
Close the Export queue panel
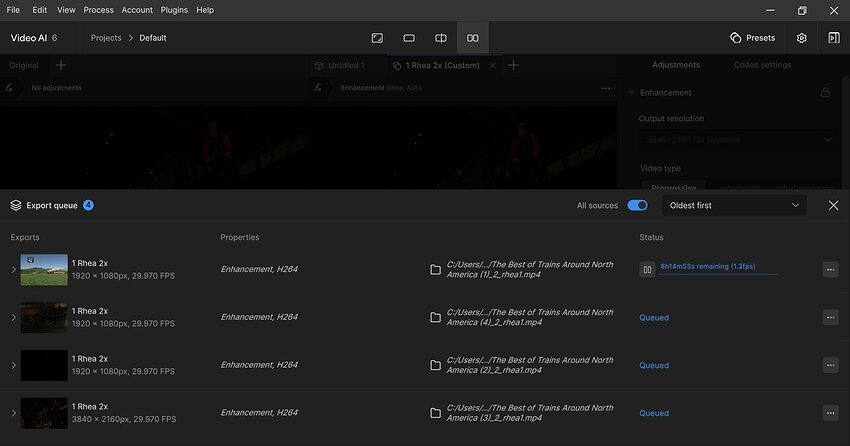click(x=833, y=205)
